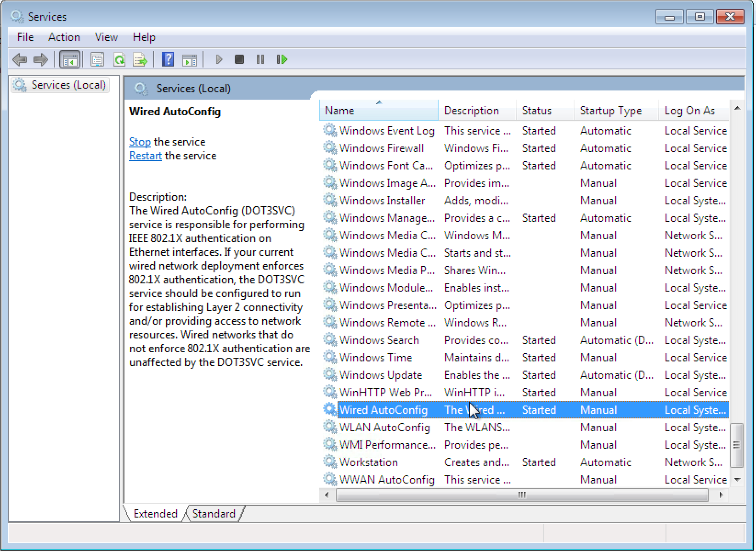Image resolution: width=756 pixels, height=552 pixels.
Task: Click the horizontal scrollbar thumb
Action: click(x=521, y=495)
